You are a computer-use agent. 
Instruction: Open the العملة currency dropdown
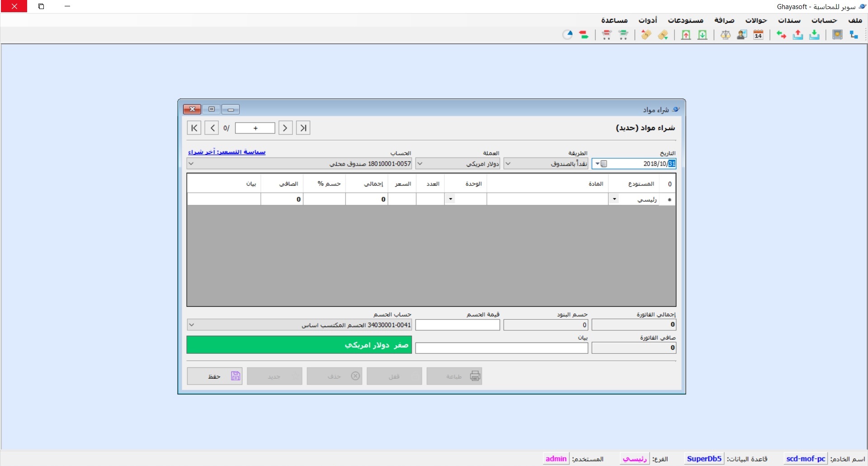(420, 164)
